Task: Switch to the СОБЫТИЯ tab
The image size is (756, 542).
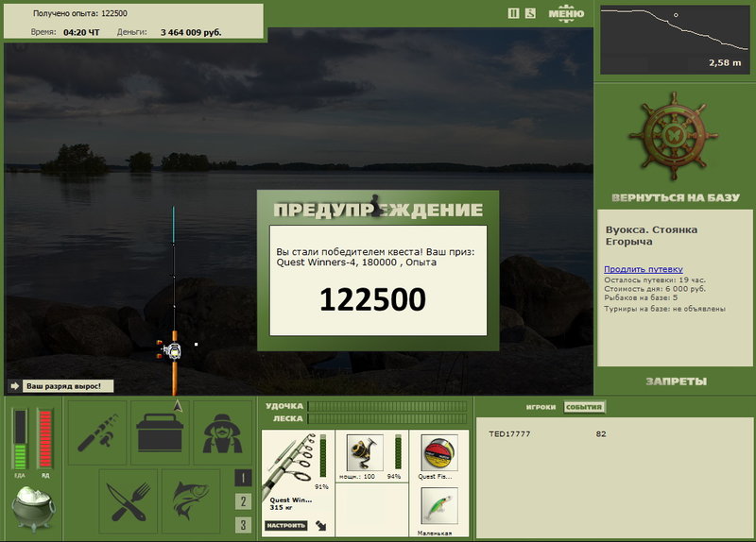Action: tap(583, 407)
